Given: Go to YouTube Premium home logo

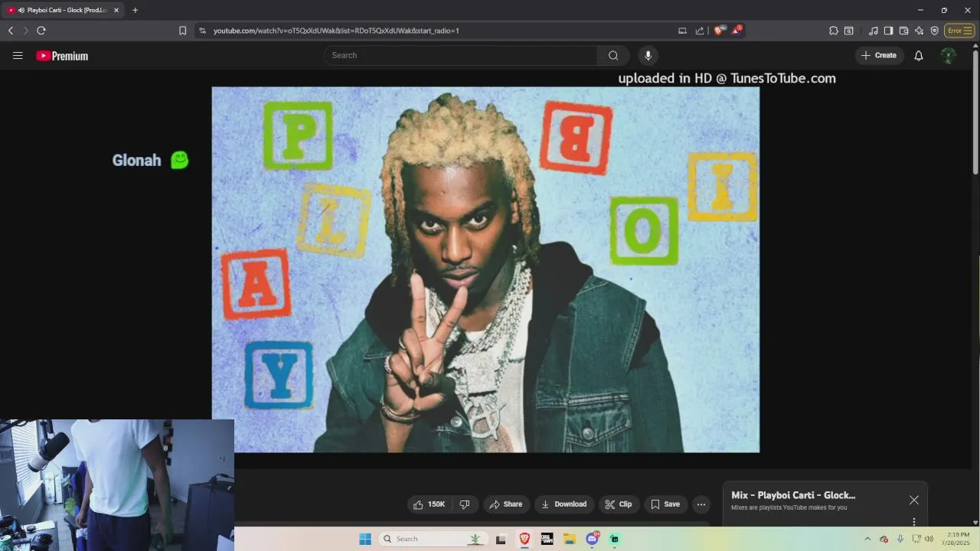Looking at the screenshot, I should point(62,56).
